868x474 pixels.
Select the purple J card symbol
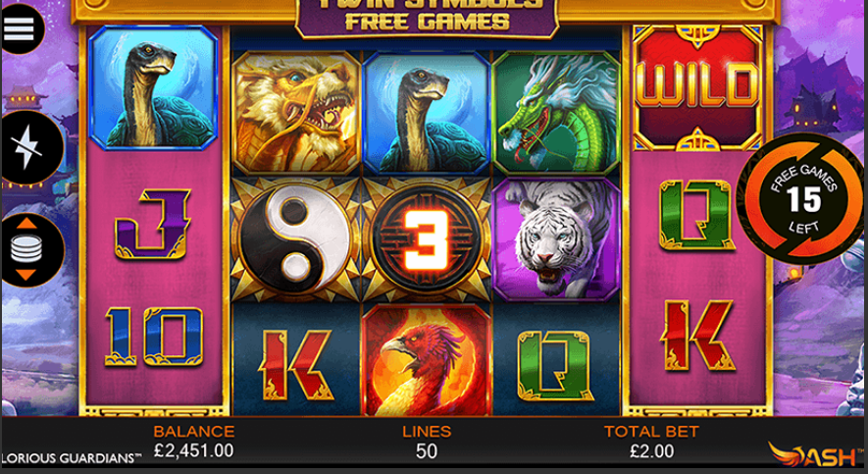point(152,224)
